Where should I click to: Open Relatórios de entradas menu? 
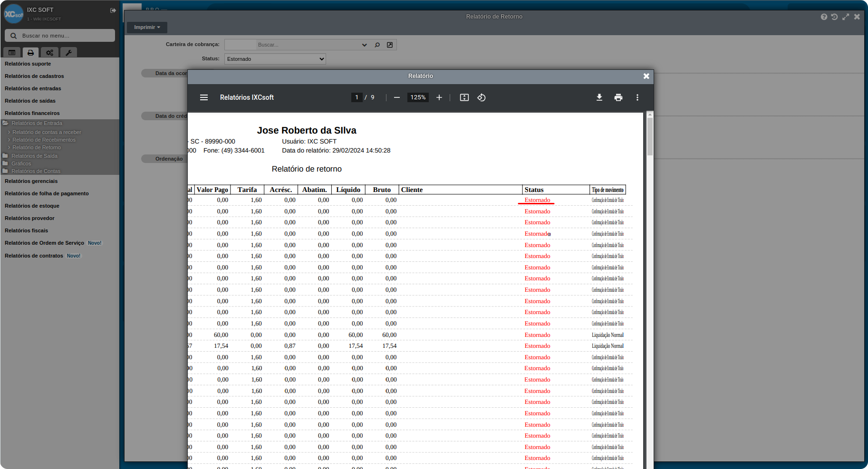tap(33, 88)
